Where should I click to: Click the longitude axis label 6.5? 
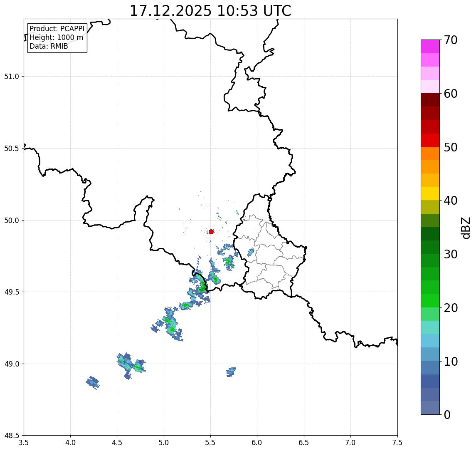click(x=304, y=443)
